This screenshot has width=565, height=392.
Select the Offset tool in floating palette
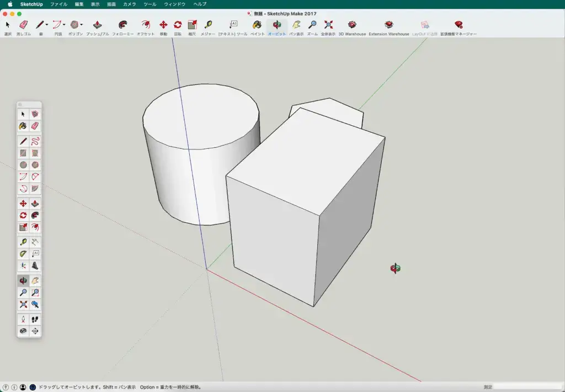click(x=35, y=228)
